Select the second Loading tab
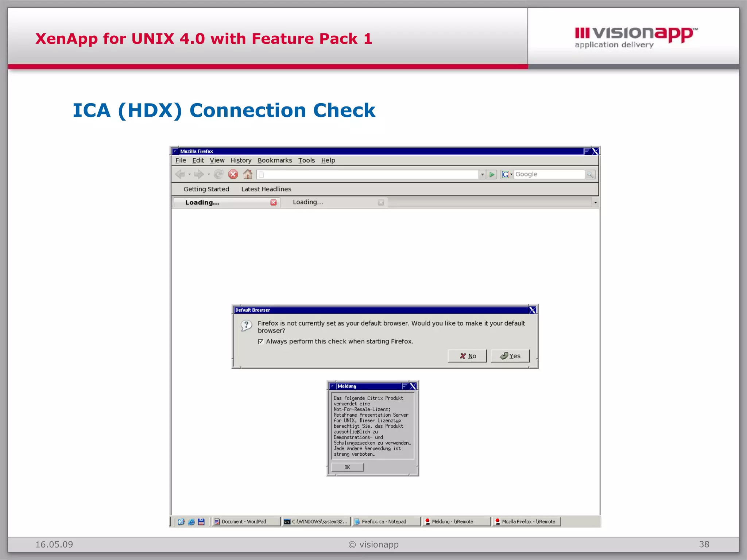This screenshot has height=560, width=747. click(334, 202)
